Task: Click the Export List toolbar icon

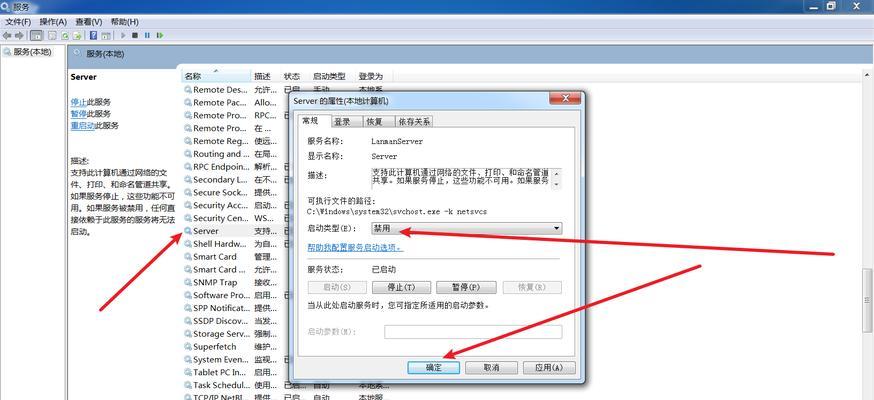Action: tap(77, 35)
